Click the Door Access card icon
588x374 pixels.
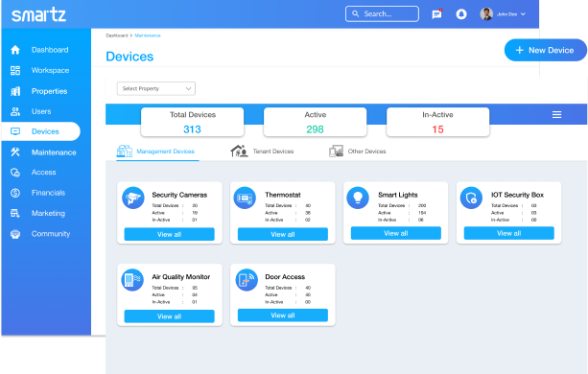click(247, 280)
